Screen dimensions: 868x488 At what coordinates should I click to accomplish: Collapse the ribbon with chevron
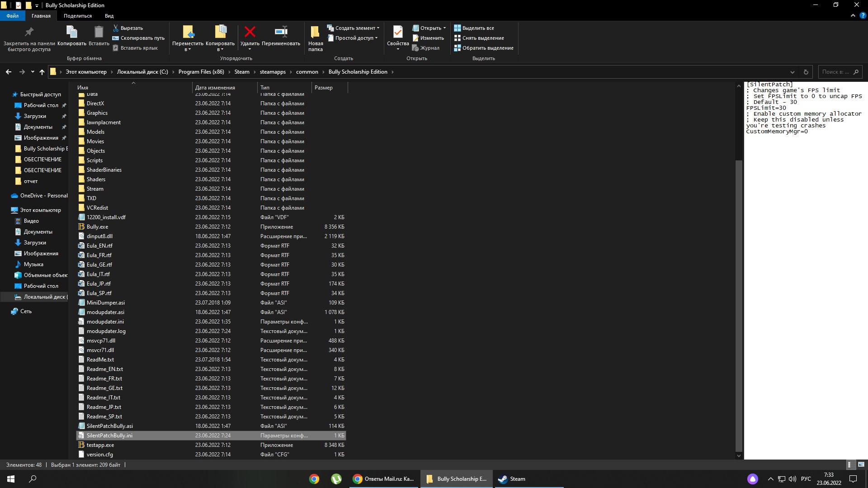coord(853,15)
